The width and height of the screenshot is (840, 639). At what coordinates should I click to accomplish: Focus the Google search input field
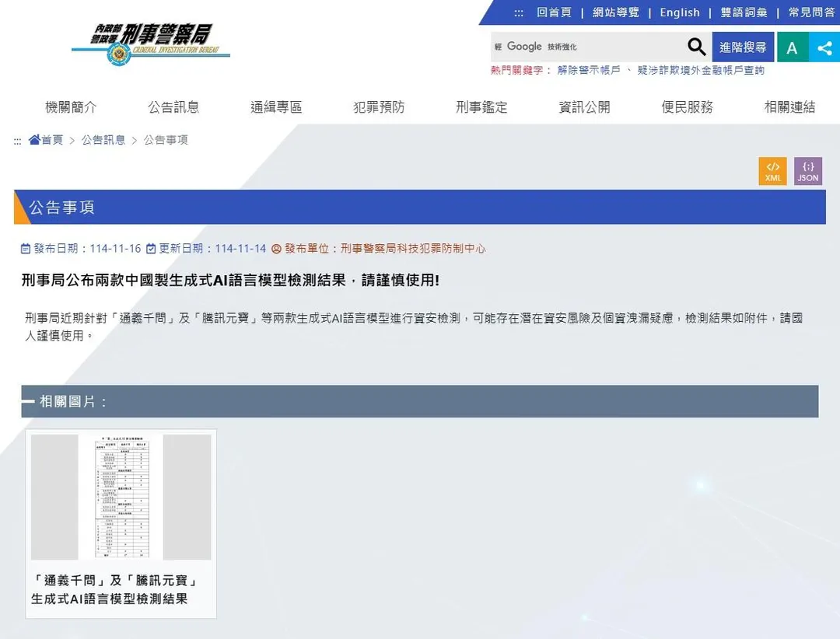pos(588,47)
